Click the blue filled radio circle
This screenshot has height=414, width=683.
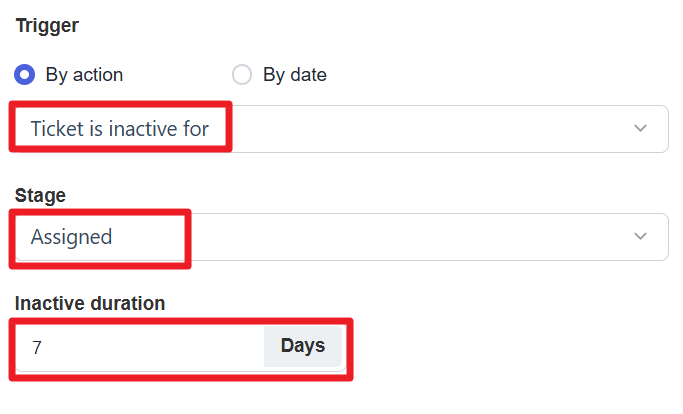point(26,75)
